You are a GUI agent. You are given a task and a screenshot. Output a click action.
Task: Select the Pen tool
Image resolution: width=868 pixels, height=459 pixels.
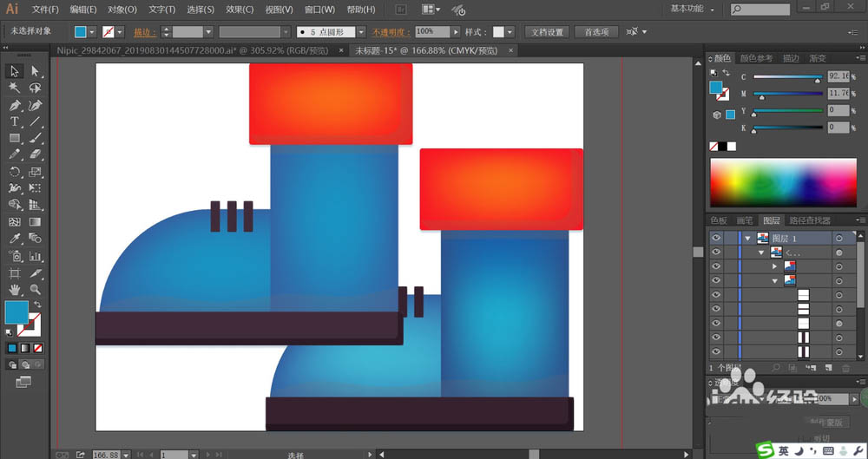[x=15, y=105]
